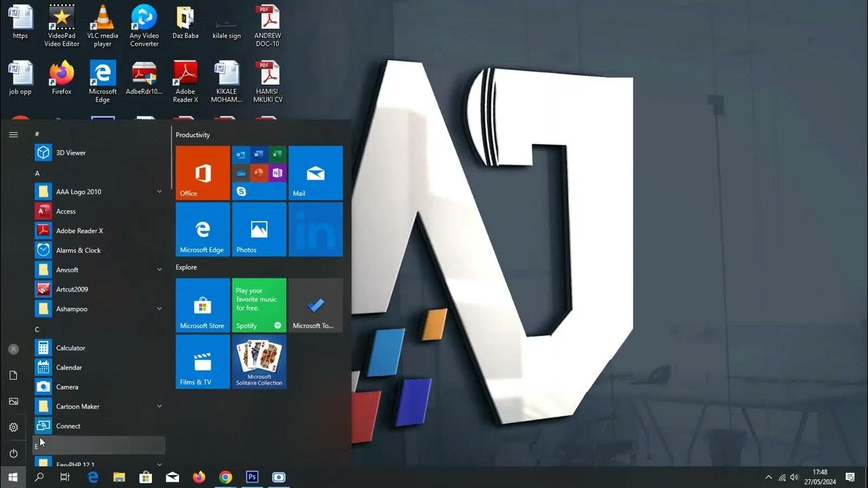This screenshot has height=488, width=868.
Task: Open Alarms & Clock app
Action: click(x=99, y=250)
